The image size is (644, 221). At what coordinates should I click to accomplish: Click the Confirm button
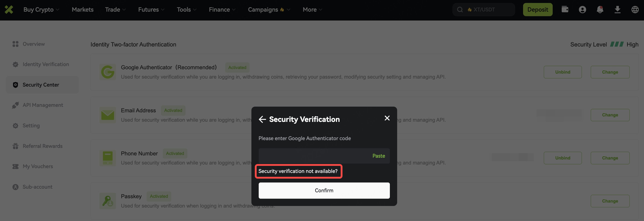pos(324,190)
